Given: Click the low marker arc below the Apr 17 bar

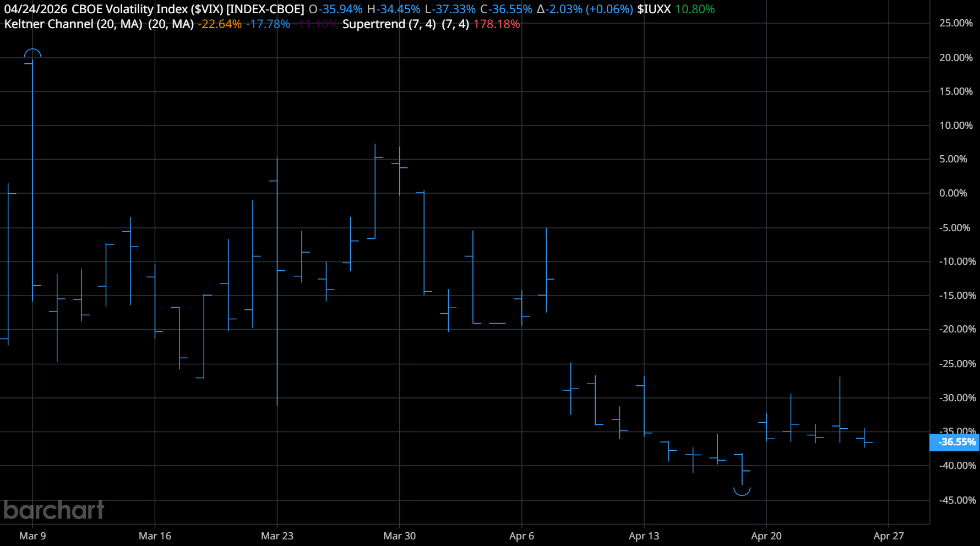Looking at the screenshot, I should coord(742,490).
